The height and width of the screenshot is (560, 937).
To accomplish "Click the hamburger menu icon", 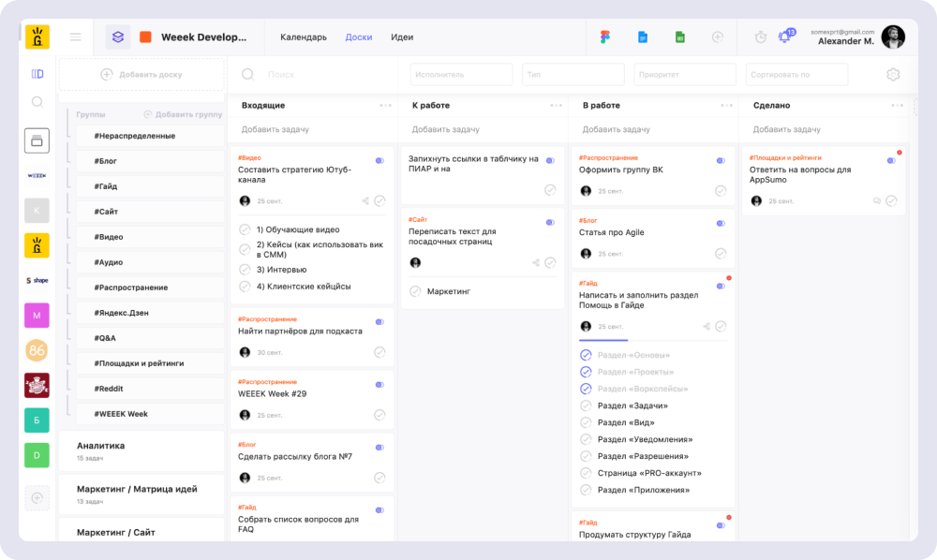I will point(76,37).
